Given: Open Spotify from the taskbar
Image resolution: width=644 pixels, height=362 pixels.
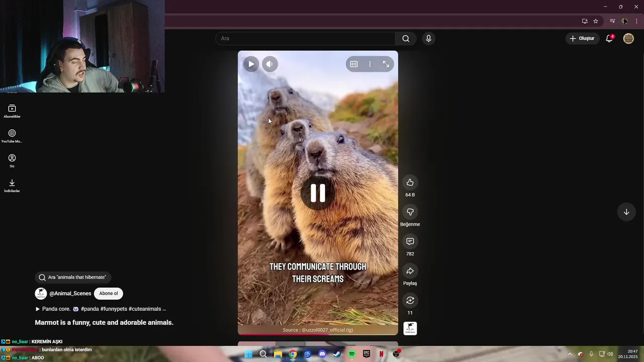Looking at the screenshot, I should click(x=352, y=354).
